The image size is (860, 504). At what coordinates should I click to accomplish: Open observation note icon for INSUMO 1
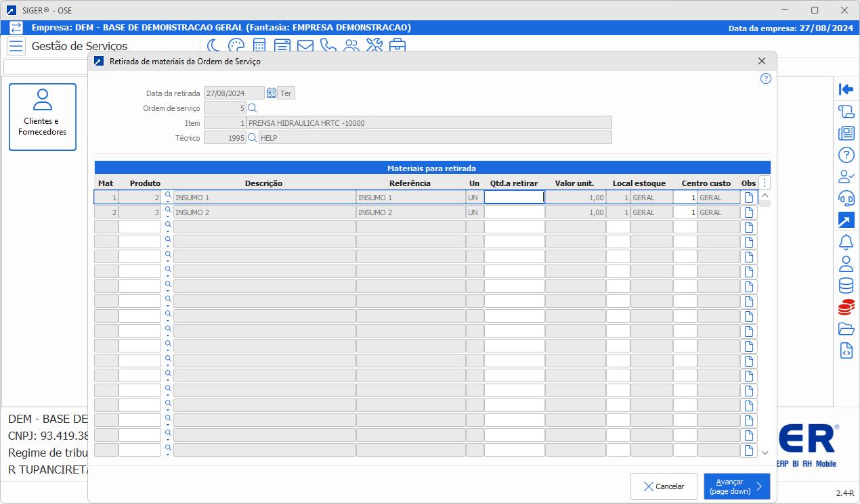[x=749, y=198]
